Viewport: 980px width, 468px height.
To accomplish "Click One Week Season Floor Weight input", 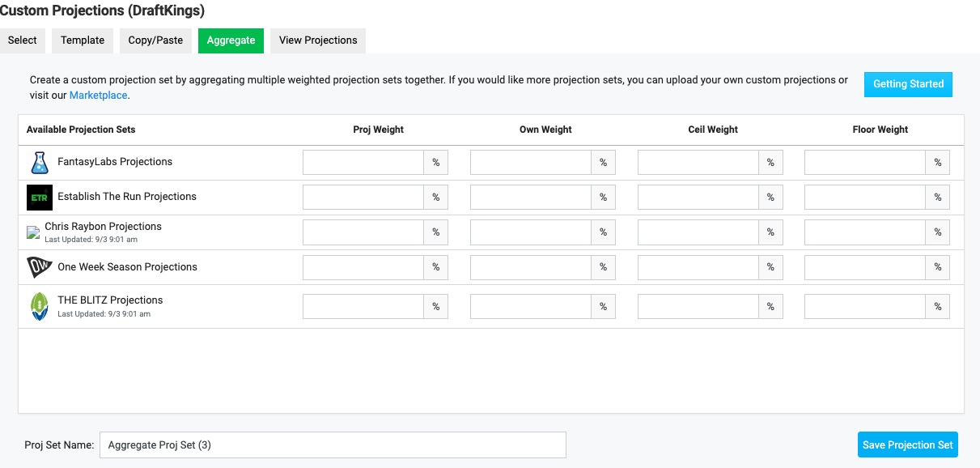I will point(865,267).
